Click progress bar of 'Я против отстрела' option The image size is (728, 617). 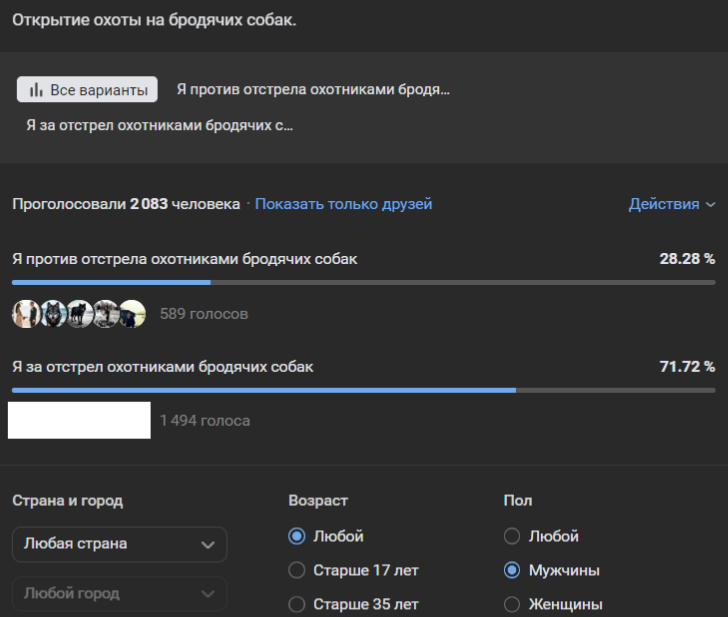pyautogui.click(x=364, y=282)
